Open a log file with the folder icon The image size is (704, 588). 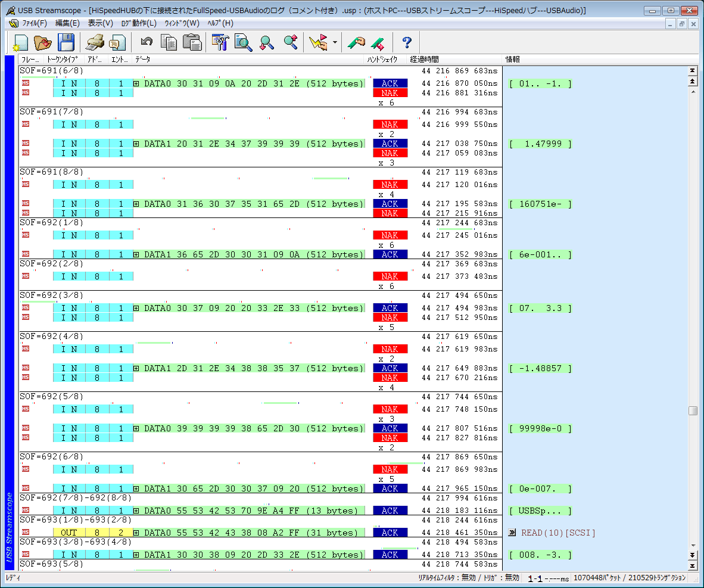point(43,43)
